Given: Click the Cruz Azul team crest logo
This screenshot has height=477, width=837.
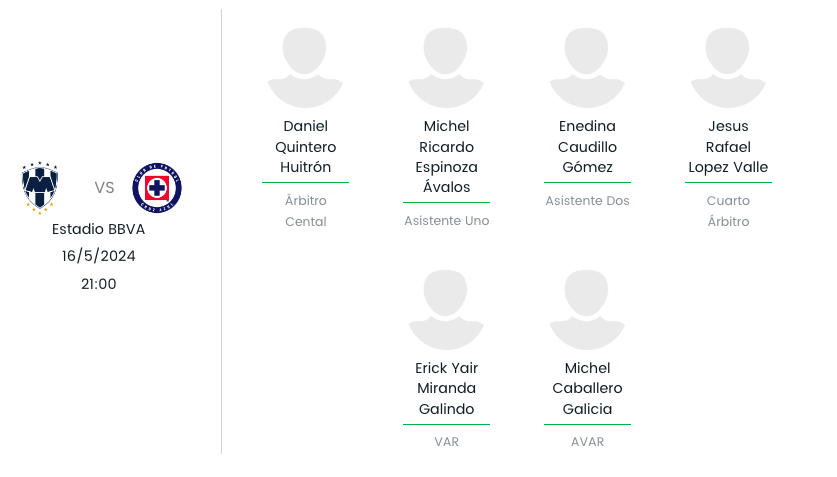Looking at the screenshot, I should 157,188.
